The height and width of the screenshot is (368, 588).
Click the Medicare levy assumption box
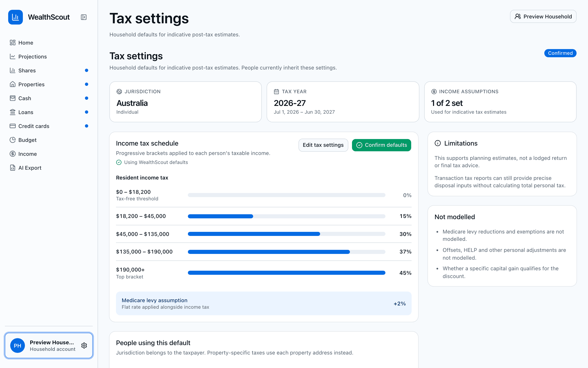(264, 304)
